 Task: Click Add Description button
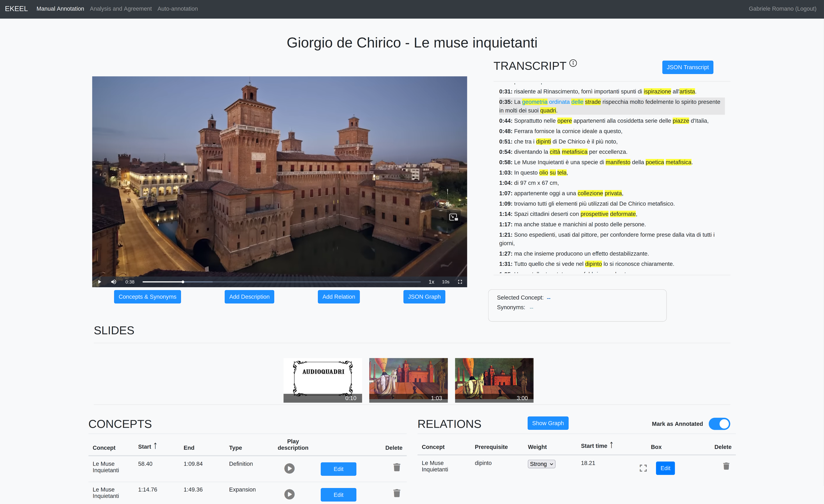(x=249, y=297)
